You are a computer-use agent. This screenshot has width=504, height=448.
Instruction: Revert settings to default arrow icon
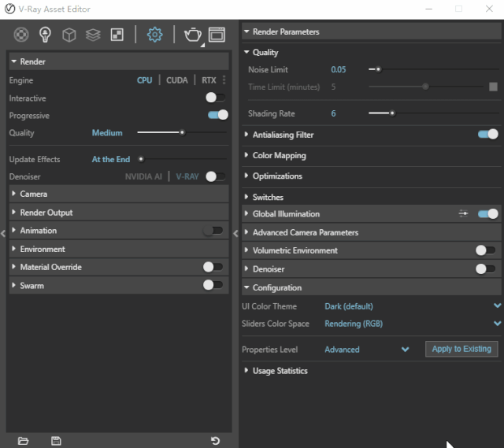point(215,441)
